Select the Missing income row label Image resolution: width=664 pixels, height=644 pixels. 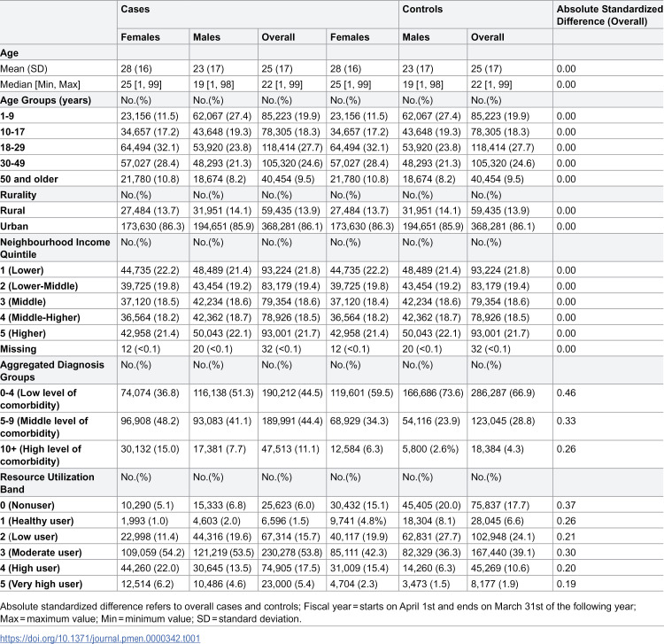[19, 349]
